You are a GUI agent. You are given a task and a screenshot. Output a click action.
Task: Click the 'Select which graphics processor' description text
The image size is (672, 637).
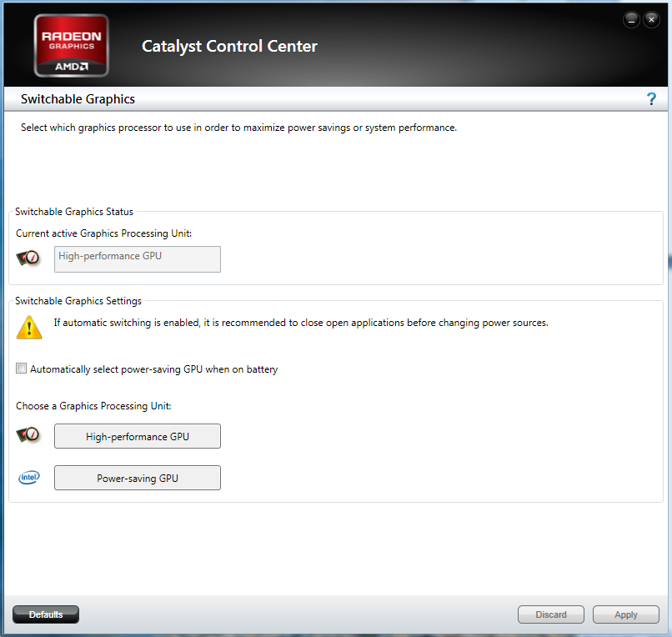pyautogui.click(x=238, y=128)
